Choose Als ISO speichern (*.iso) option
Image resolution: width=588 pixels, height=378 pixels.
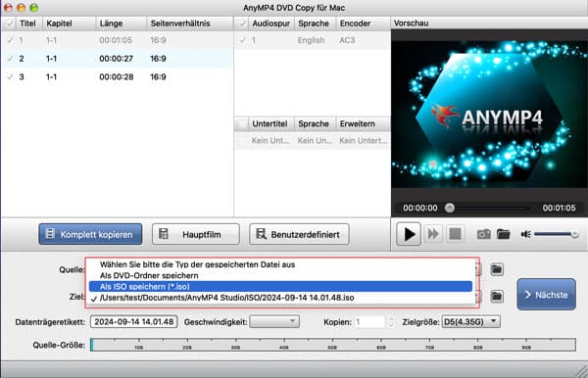pyautogui.click(x=281, y=287)
